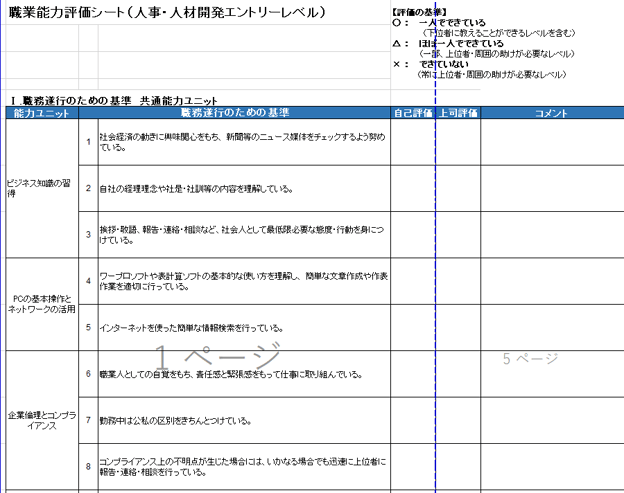Click the legend line ×: できていない
This screenshot has width=624, height=493.
click(x=431, y=64)
